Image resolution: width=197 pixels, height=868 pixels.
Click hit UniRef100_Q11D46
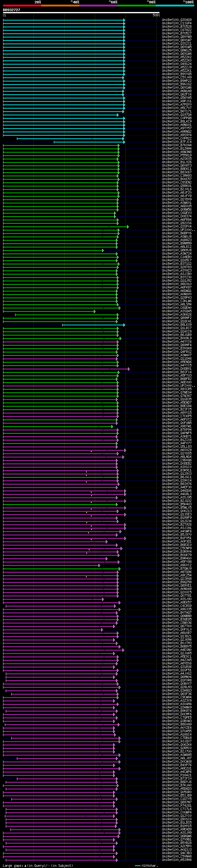[177, 359]
